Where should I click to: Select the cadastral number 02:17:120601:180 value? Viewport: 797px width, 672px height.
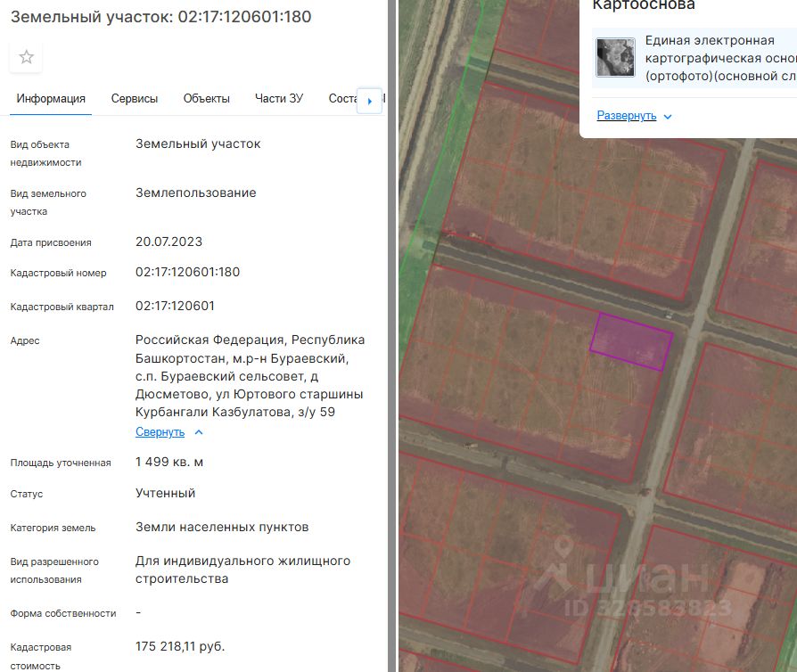[x=187, y=272]
